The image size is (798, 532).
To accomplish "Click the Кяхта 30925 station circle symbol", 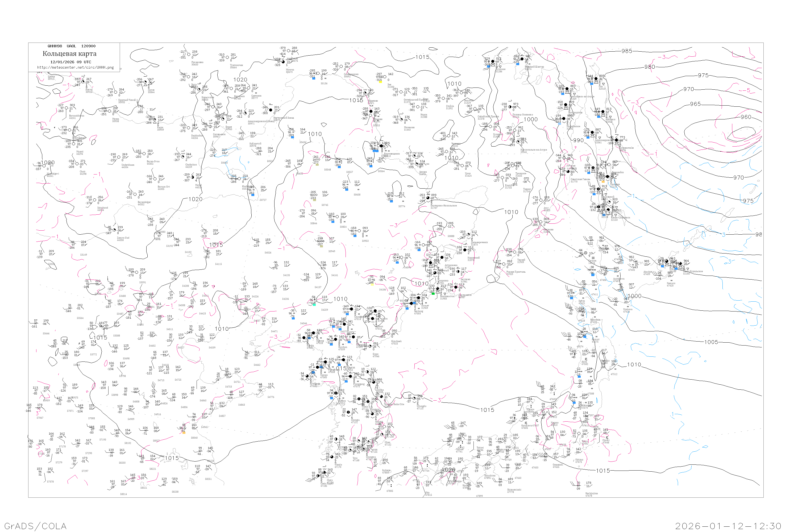I will pos(83,82).
